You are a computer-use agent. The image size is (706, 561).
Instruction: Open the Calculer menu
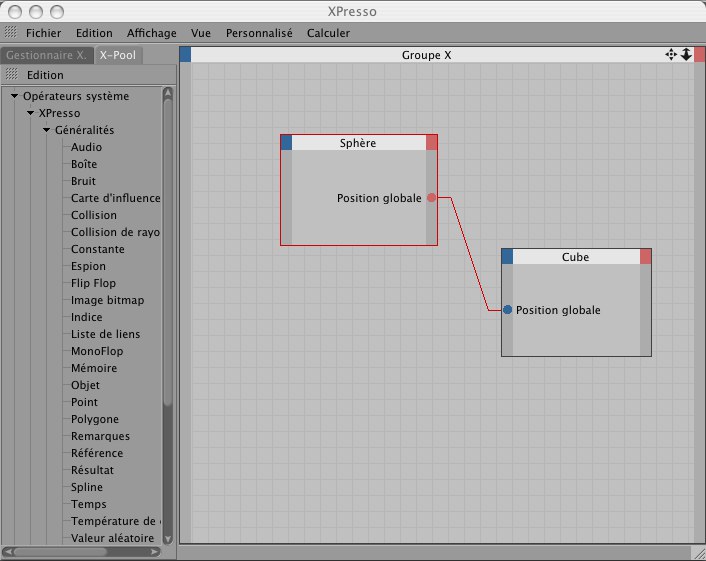click(x=328, y=33)
